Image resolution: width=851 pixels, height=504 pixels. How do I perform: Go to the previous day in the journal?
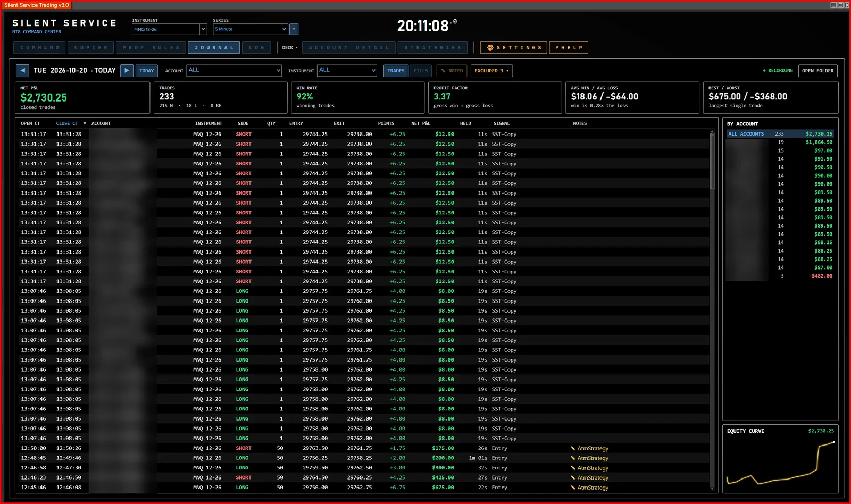[x=22, y=70]
